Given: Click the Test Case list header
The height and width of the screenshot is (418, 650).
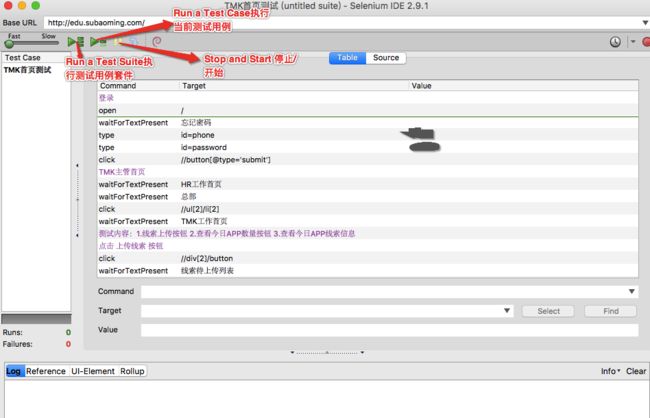Looking at the screenshot, I should tap(36, 58).
